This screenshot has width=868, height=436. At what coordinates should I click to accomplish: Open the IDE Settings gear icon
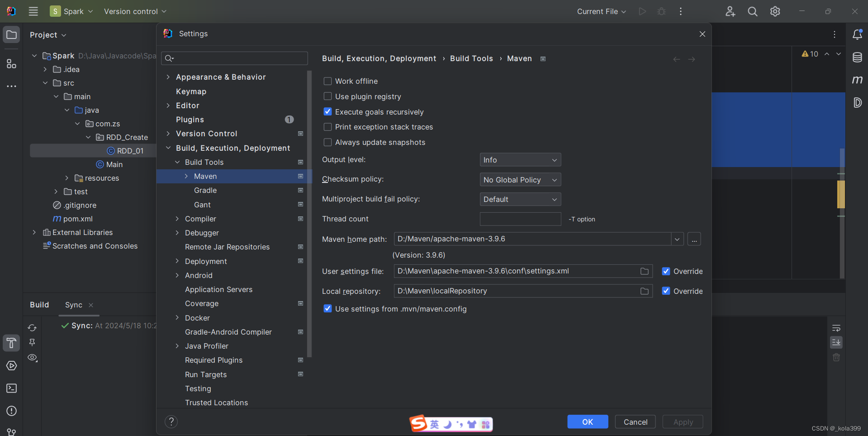pos(775,11)
